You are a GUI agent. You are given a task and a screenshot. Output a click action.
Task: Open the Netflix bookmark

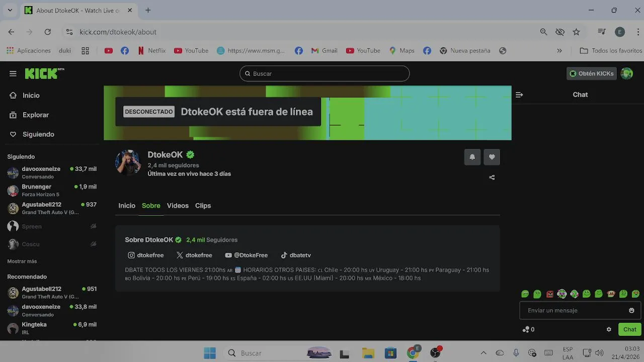point(151,51)
